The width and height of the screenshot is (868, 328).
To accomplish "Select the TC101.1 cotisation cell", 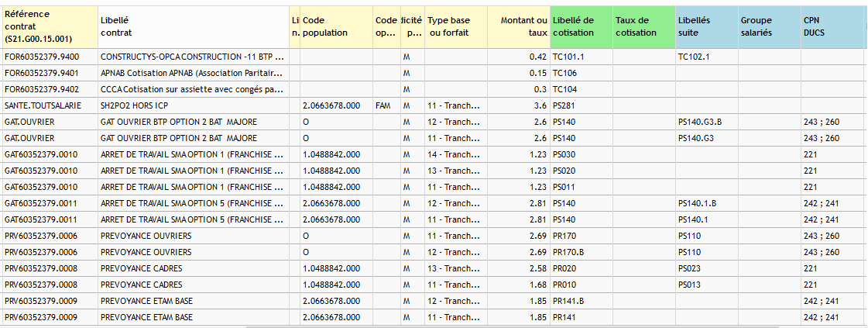I will [582, 57].
